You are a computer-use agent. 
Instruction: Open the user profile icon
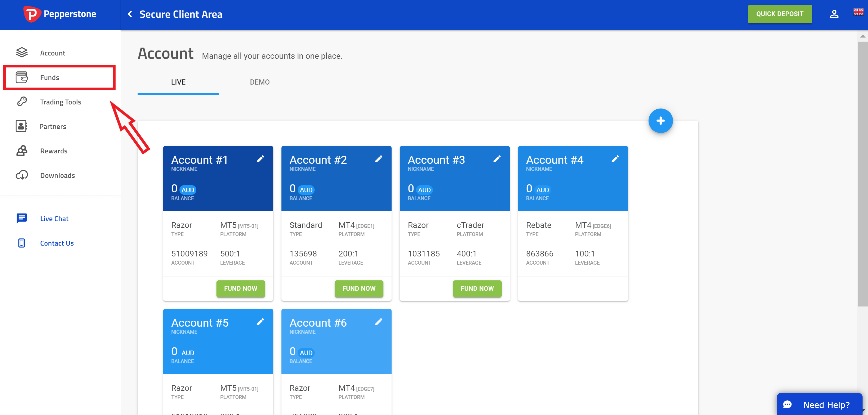(834, 14)
